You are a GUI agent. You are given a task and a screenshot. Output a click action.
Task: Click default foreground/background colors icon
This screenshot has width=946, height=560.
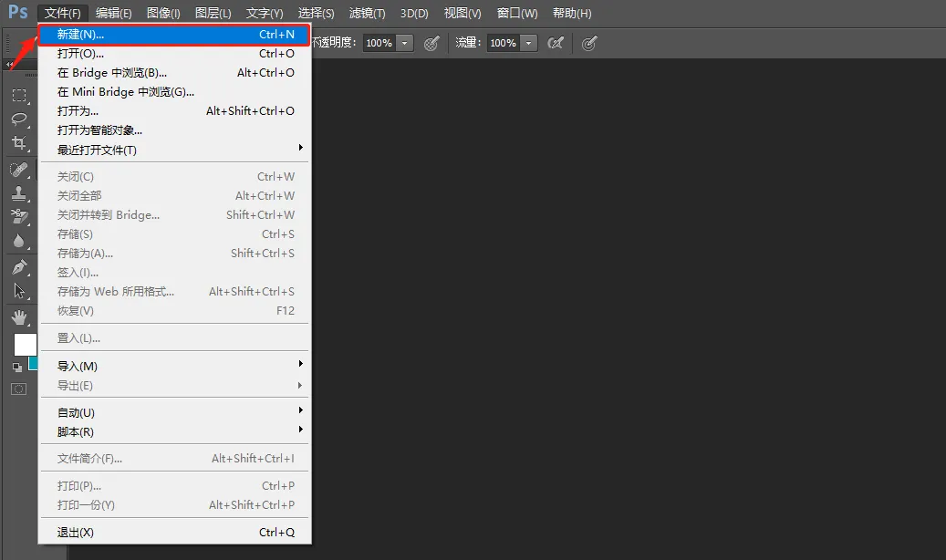pyautogui.click(x=17, y=367)
